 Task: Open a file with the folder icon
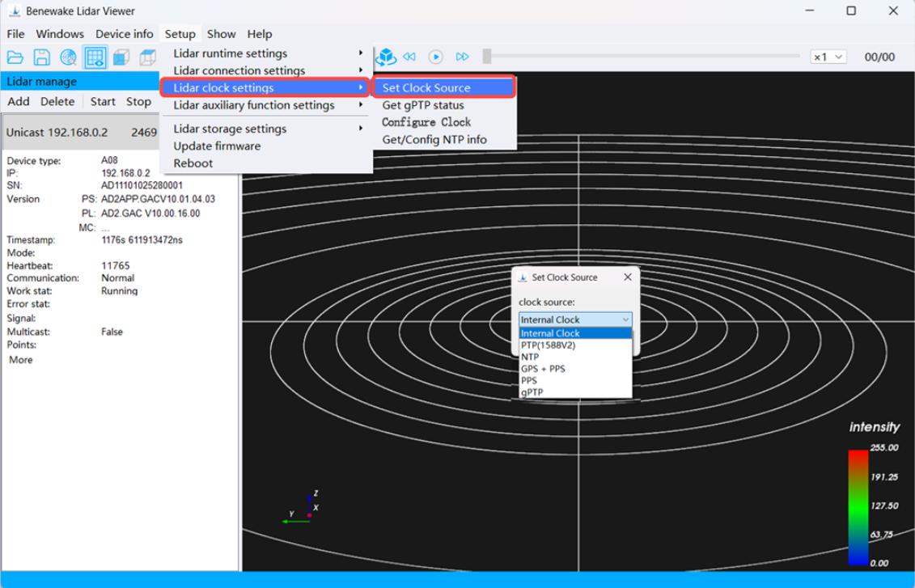click(x=15, y=57)
